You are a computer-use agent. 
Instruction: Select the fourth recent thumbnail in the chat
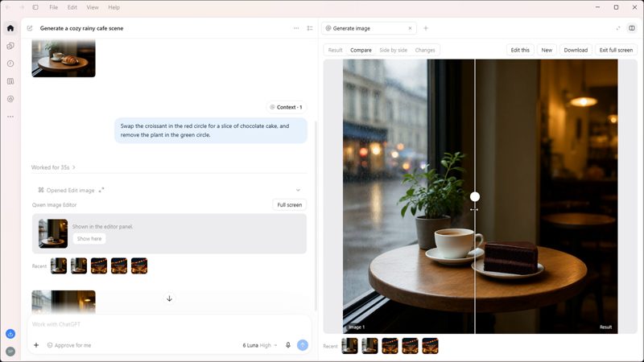click(x=119, y=266)
